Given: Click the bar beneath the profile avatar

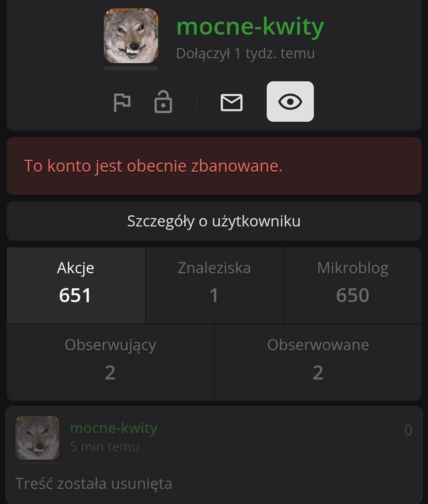Looking at the screenshot, I should (x=131, y=69).
